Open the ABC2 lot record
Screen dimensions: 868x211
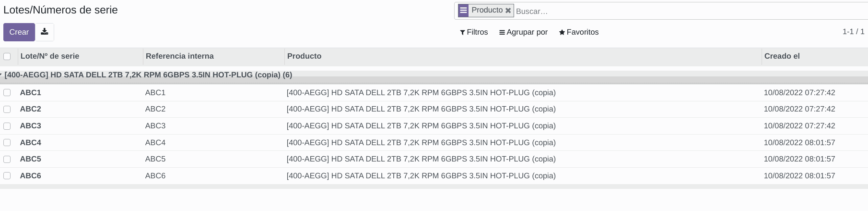[31, 109]
